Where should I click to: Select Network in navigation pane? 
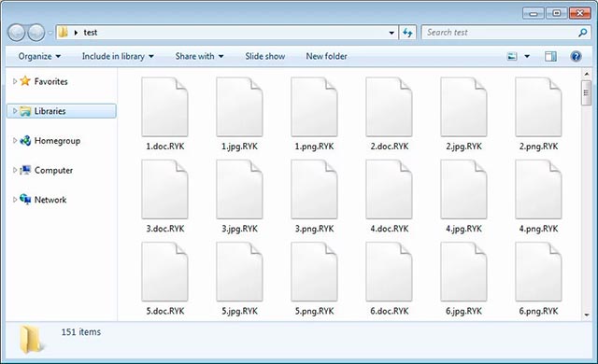tap(50, 200)
